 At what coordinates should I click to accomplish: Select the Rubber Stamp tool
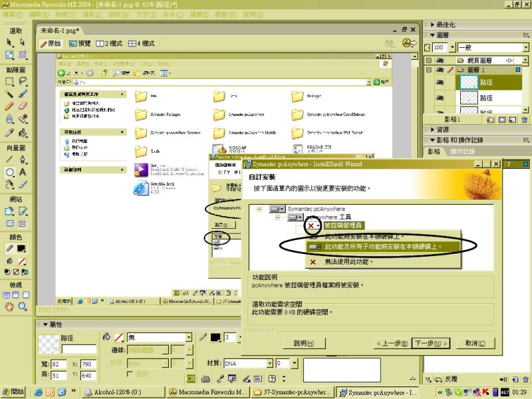click(x=23, y=119)
